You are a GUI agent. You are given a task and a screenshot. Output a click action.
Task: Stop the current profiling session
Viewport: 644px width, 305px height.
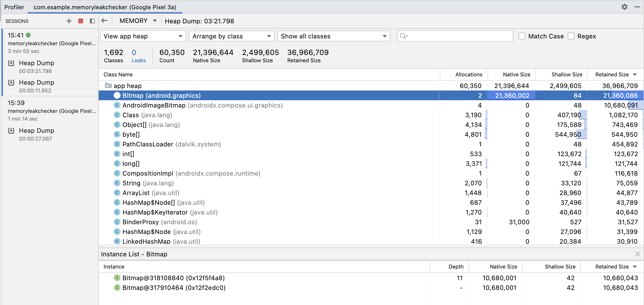(x=80, y=21)
